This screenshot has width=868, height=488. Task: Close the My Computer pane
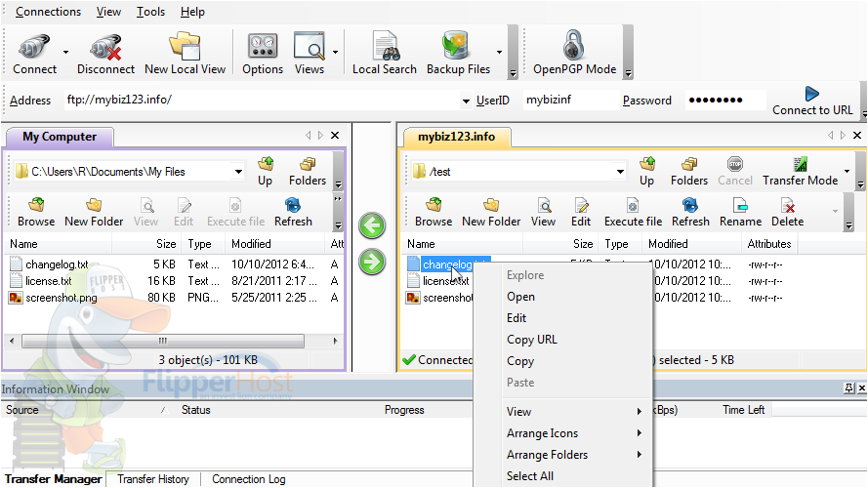pos(335,135)
